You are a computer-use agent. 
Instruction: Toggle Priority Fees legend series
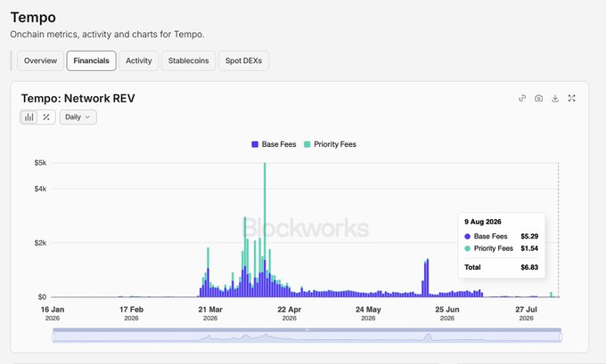(330, 144)
